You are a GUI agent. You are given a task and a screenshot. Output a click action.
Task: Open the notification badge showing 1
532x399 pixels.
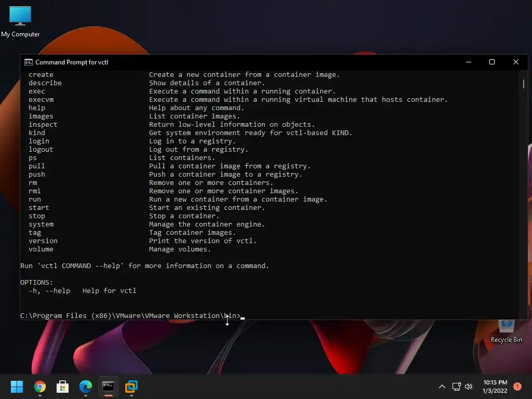coord(517,387)
